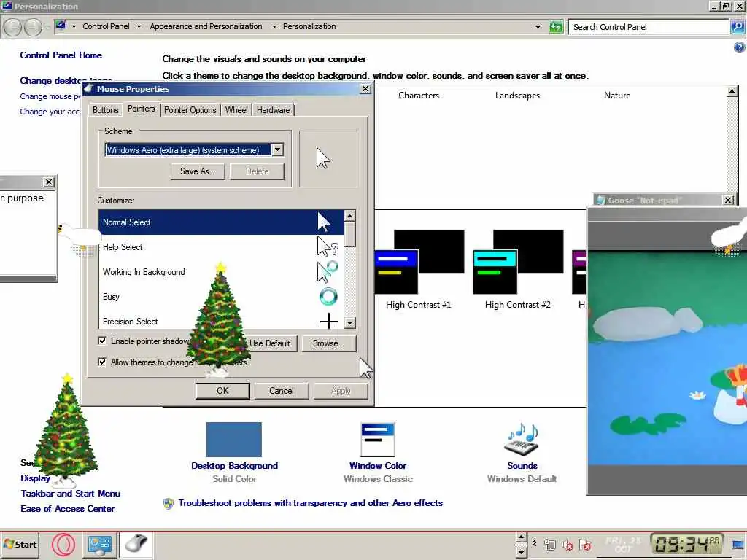Image resolution: width=747 pixels, height=560 pixels.
Task: Focus the Search Control Panel field
Action: click(649, 27)
